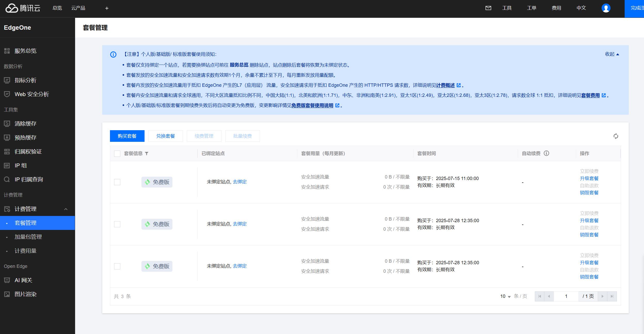Screen dimensions: 644x334
Task: Go to previous page of pagination
Action: pos(549,296)
